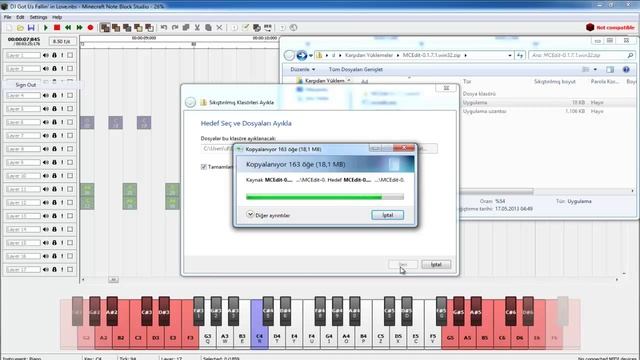Lock Layer 15 with its padlock icon
Screen dimensions: 640x360
coord(54,243)
